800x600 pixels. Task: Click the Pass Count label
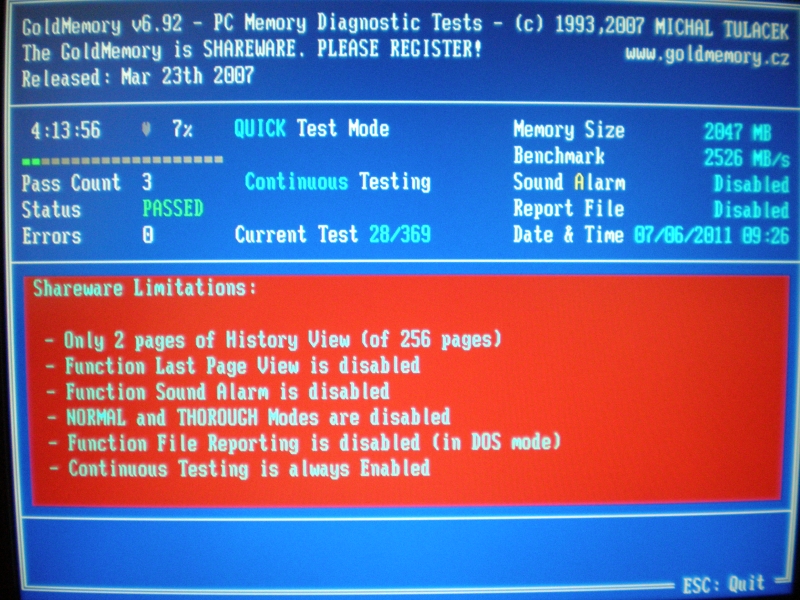tap(71, 183)
